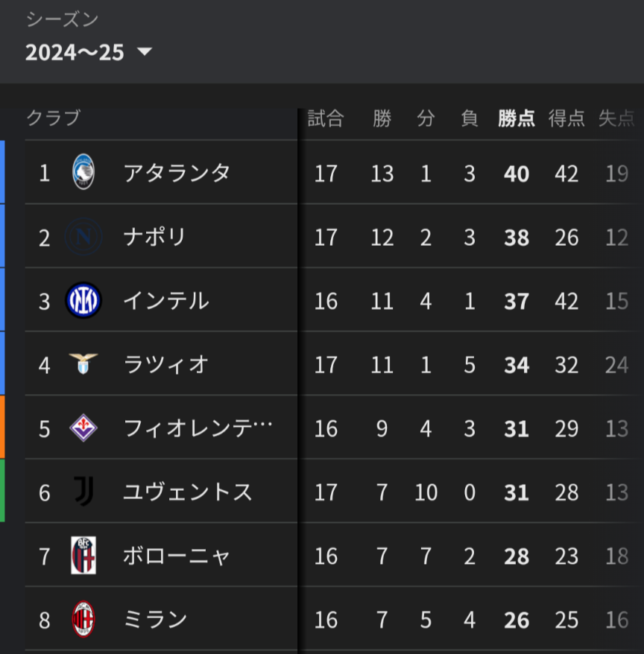Screen dimensions: 644x654
Task: Open ユヴェントス team name link
Action: [188, 492]
